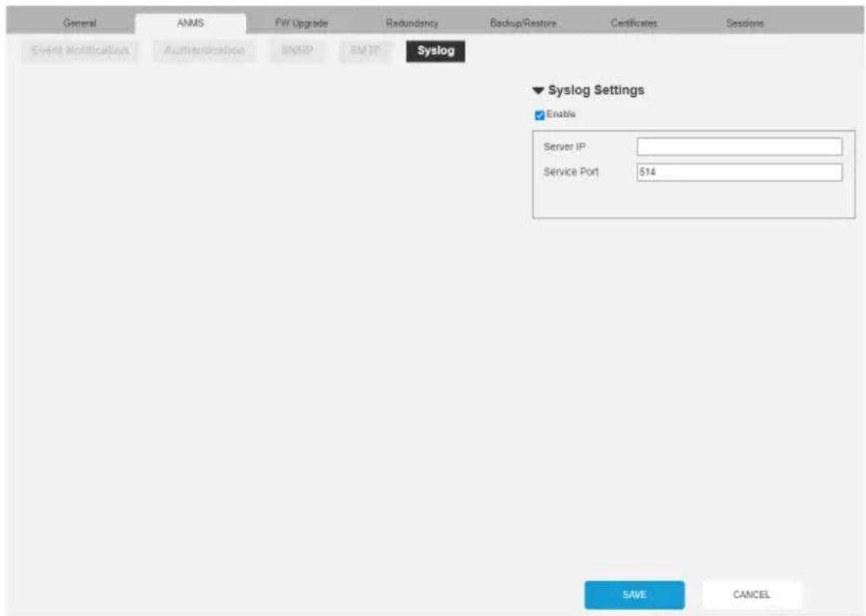Open the Event Notification sub-tab
The image size is (866, 616).
click(x=80, y=51)
